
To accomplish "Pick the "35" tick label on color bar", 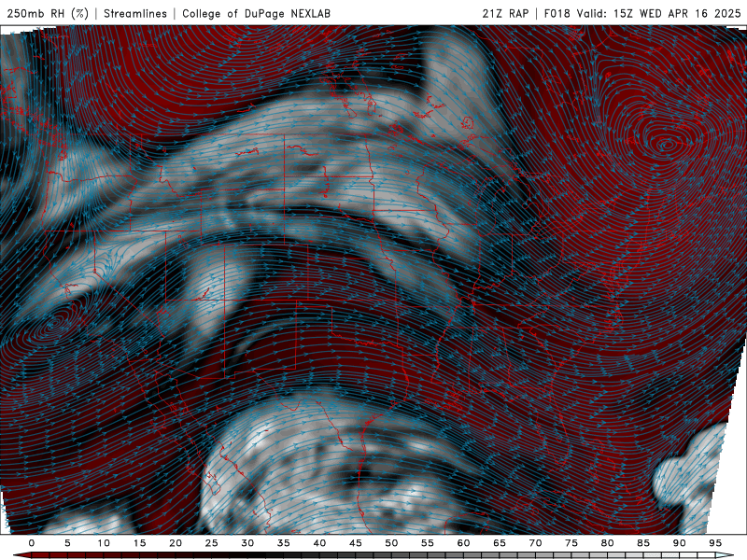I will (x=284, y=543).
